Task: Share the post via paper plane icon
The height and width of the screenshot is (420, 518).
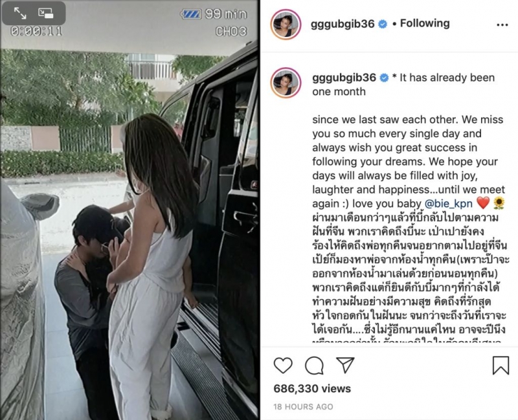Action: pos(345,365)
